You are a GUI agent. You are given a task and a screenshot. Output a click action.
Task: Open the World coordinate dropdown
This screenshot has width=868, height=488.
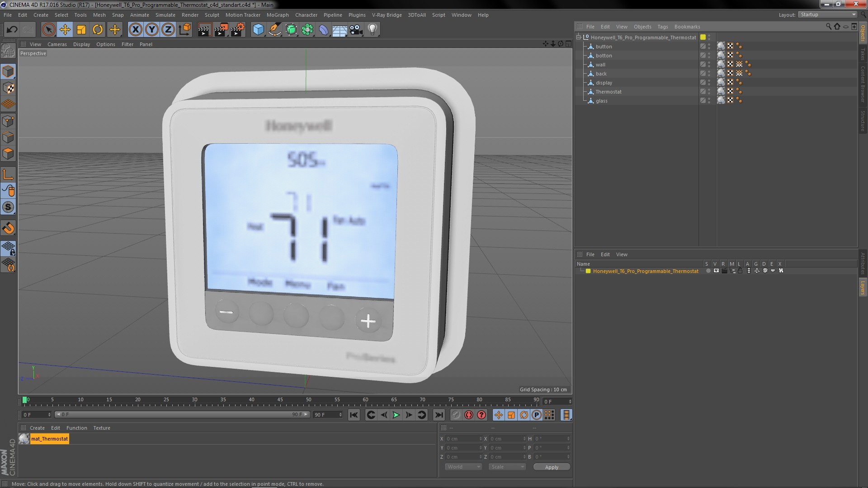pyautogui.click(x=463, y=467)
